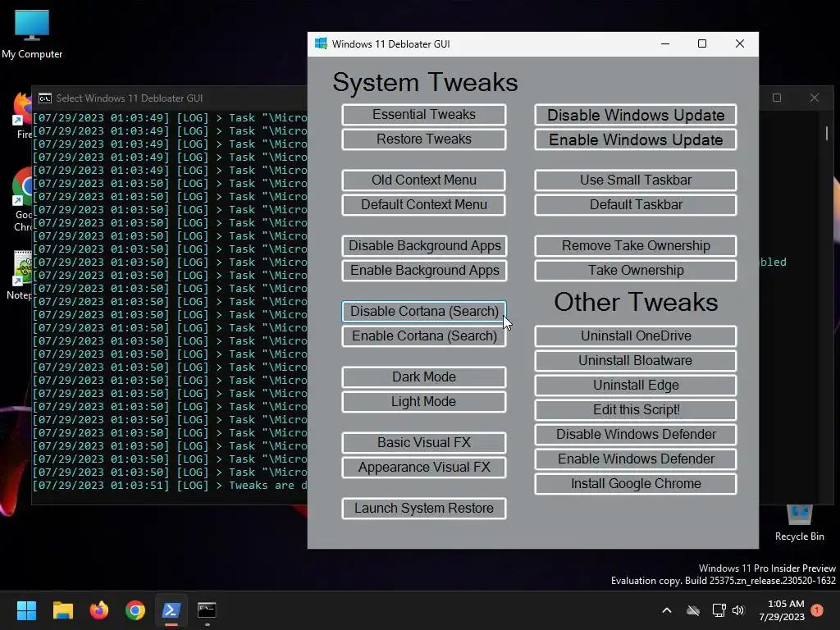840x630 pixels.
Task: Click Uninstall Edge
Action: tap(636, 386)
